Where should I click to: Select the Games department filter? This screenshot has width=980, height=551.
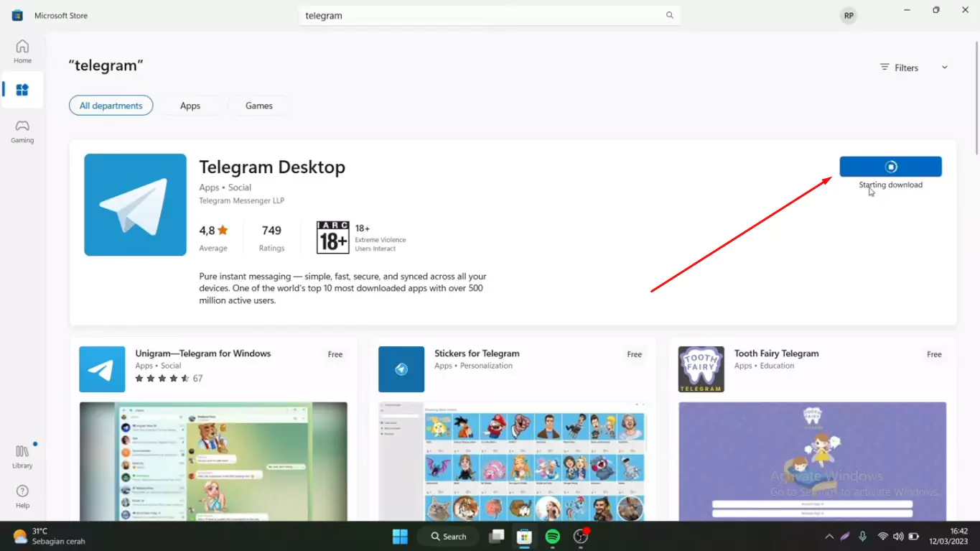259,106
